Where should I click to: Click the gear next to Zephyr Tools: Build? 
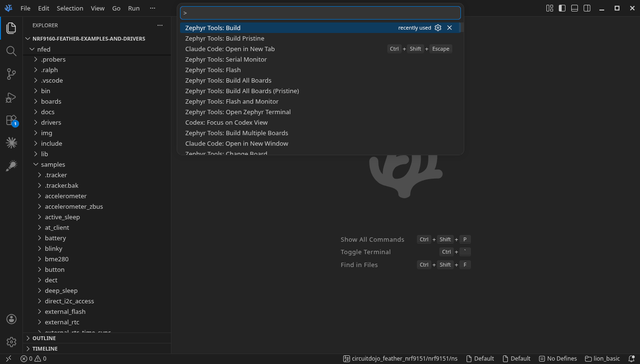point(438,28)
